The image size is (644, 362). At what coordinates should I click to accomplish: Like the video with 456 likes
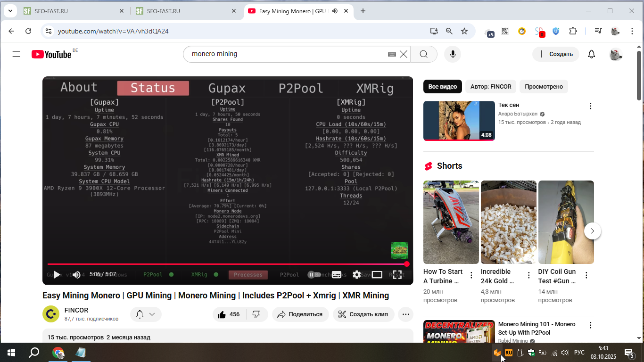click(x=229, y=314)
